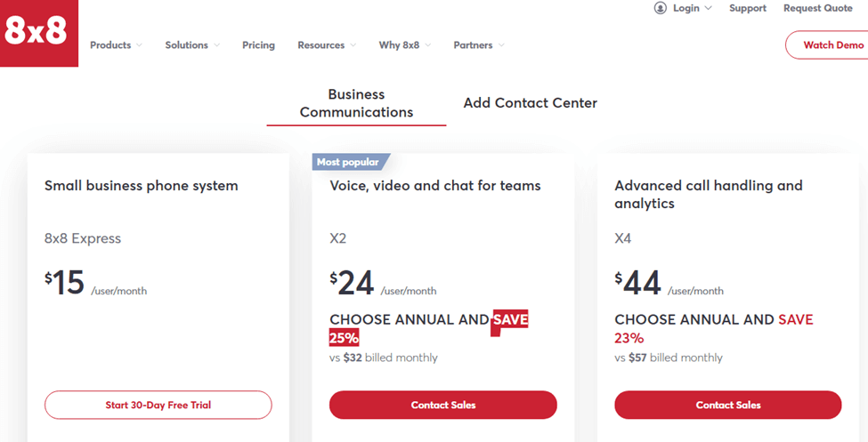Open the Products menu chevron
Screen dimensions: 868x442
point(139,45)
